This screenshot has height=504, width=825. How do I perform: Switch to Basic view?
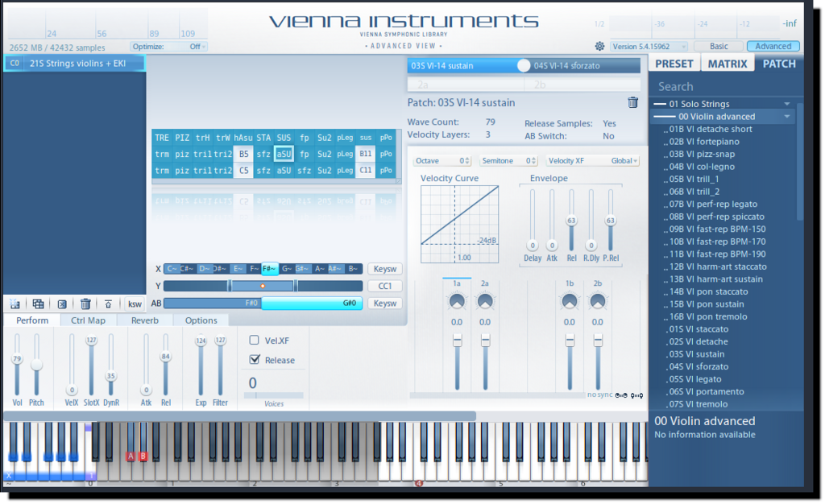(719, 46)
